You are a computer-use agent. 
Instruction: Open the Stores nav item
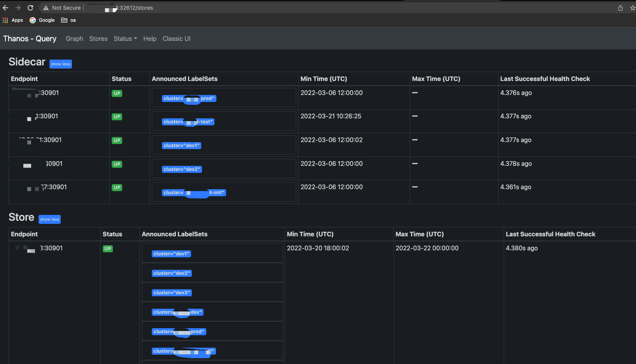98,39
